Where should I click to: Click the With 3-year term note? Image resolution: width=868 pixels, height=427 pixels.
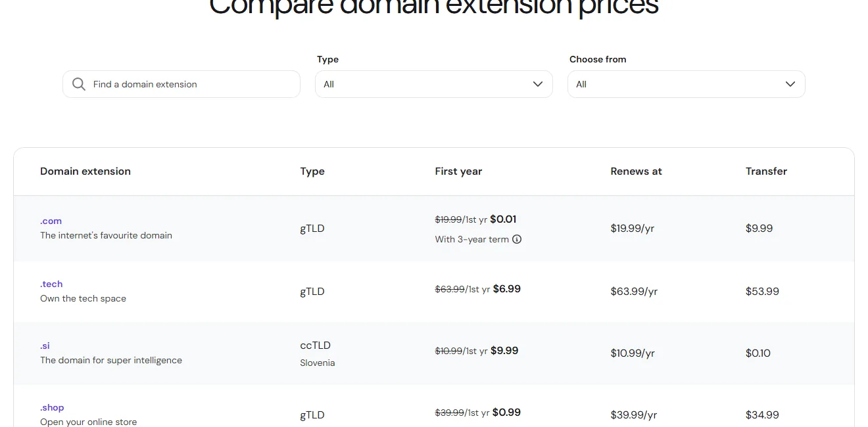472,239
